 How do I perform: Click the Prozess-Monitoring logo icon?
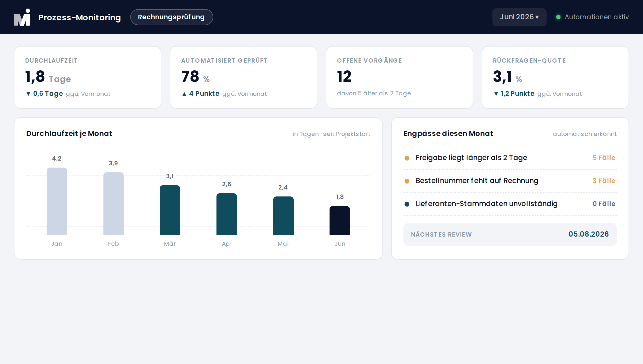point(22,17)
